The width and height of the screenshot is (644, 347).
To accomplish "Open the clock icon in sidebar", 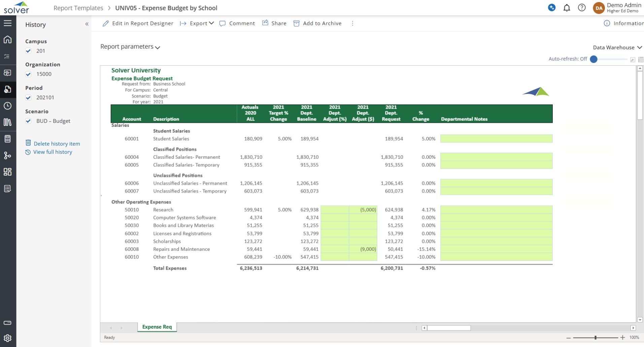I will click(7, 106).
